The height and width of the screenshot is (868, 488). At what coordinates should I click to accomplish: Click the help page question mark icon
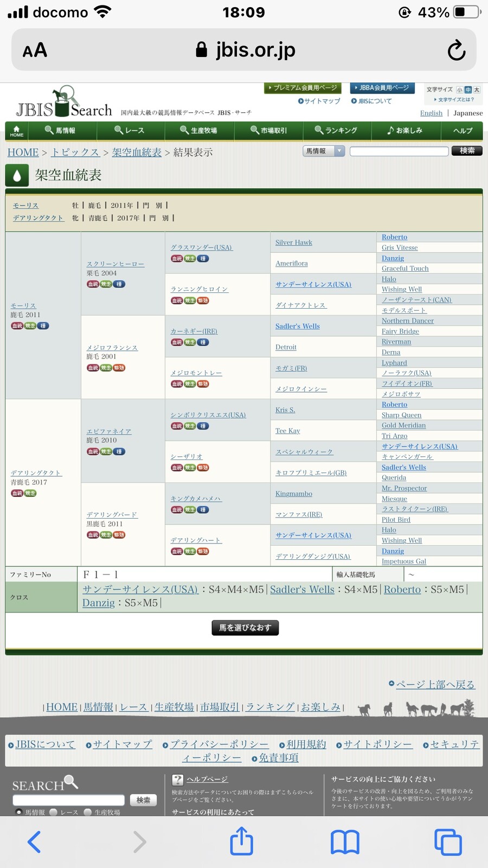coord(177,780)
